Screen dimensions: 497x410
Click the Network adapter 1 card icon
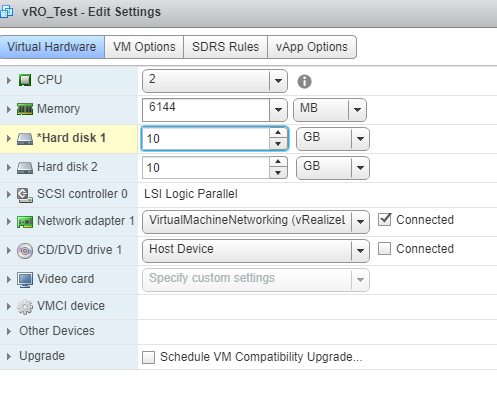(x=25, y=222)
